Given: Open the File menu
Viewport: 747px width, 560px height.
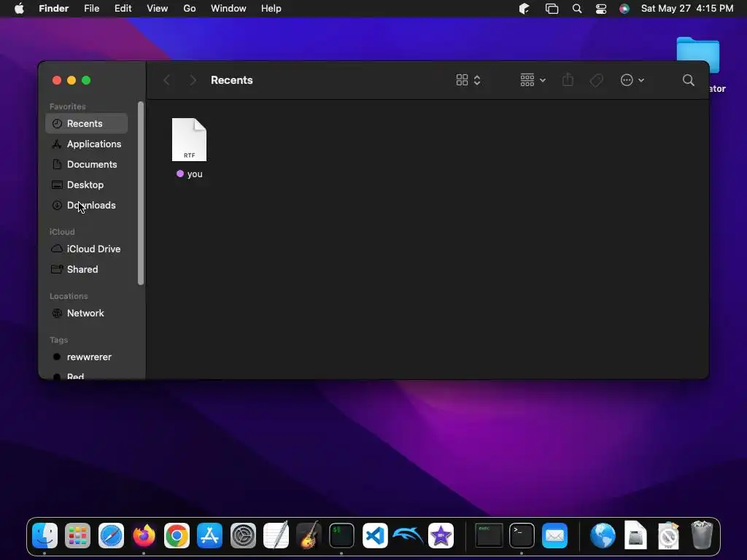Looking at the screenshot, I should (91, 9).
